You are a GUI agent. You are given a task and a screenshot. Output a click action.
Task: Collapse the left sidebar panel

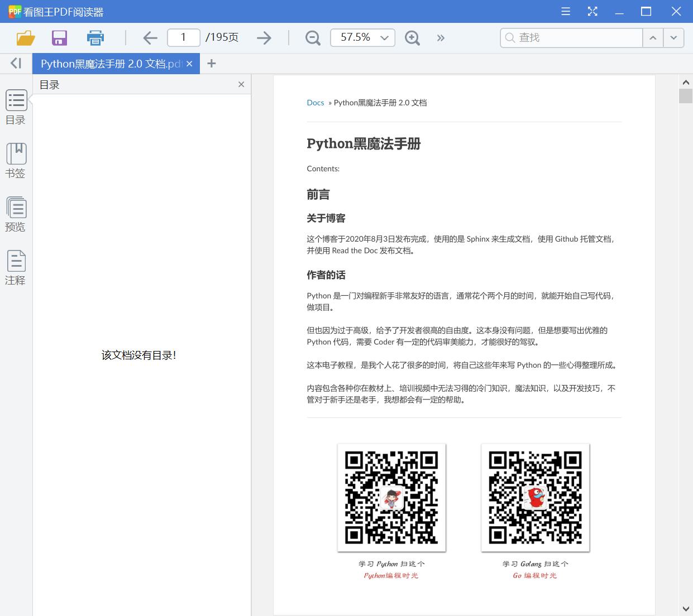(x=15, y=63)
